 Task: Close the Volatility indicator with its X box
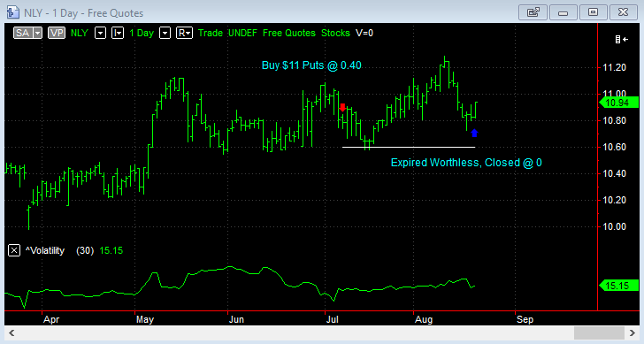(14, 250)
